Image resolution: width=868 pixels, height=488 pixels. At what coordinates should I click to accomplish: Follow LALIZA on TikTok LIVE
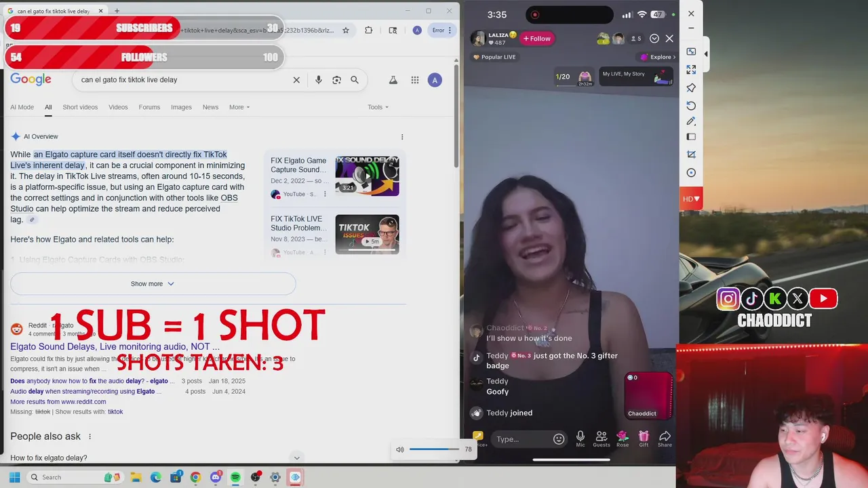pos(537,39)
